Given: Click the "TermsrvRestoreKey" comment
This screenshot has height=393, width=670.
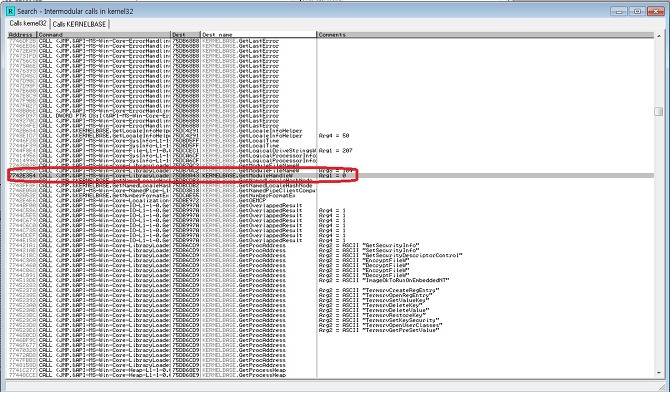Looking at the screenshot, I should [373, 315].
